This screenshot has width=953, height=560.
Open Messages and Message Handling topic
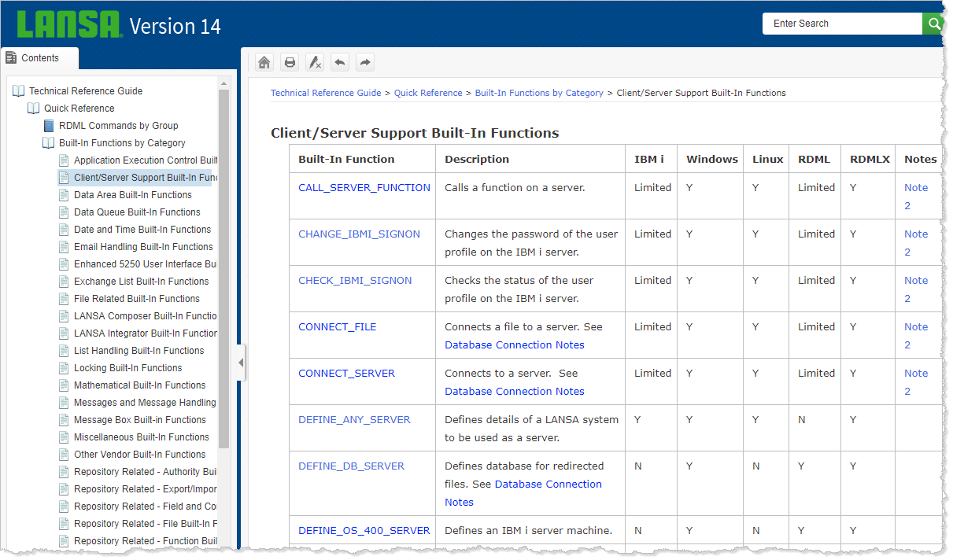[x=145, y=403]
